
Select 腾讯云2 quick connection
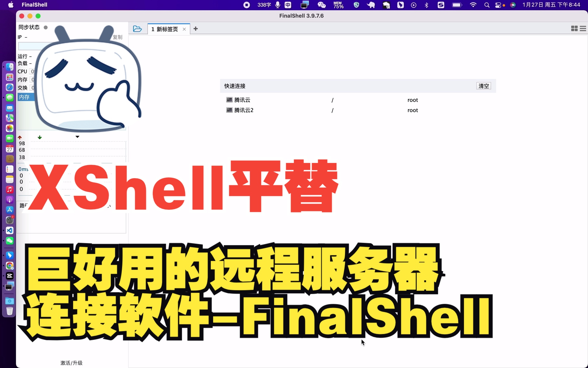pos(244,110)
